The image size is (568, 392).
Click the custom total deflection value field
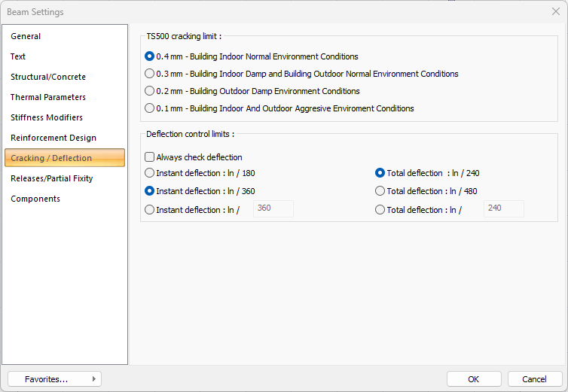tap(503, 208)
